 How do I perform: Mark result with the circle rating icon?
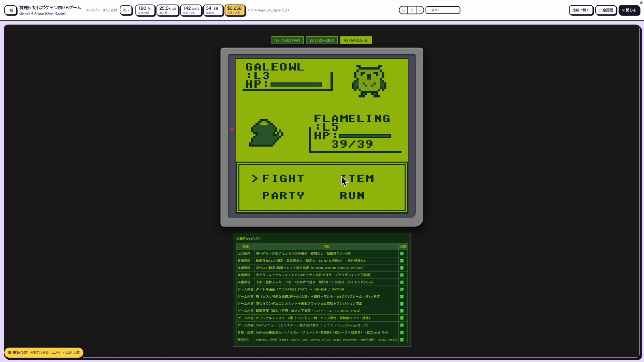pyautogui.click(x=404, y=10)
